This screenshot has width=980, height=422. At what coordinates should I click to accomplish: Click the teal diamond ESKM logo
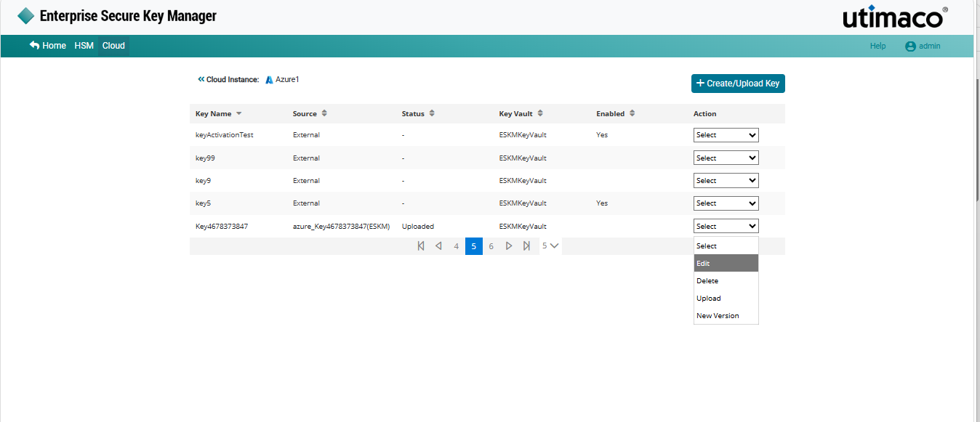point(25,16)
